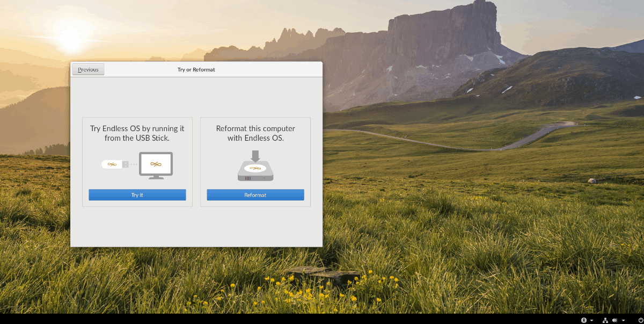
Task: Expand the accessibility menu arrow
Action: (x=591, y=320)
